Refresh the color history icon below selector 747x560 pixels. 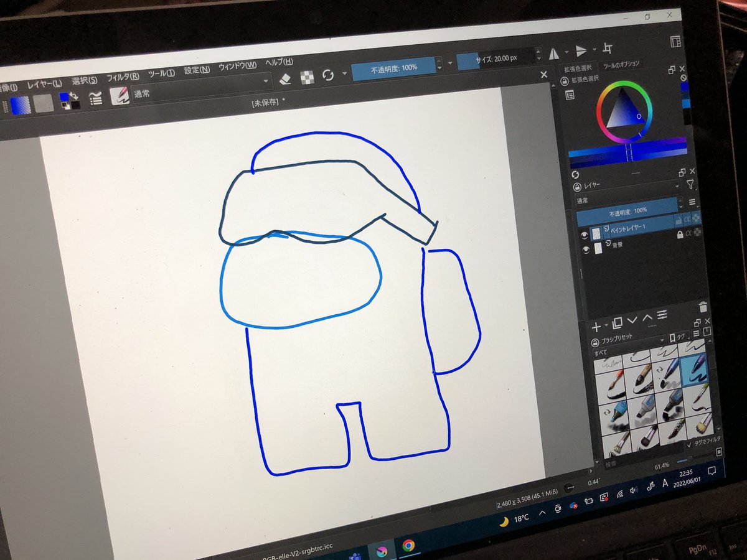[x=575, y=175]
